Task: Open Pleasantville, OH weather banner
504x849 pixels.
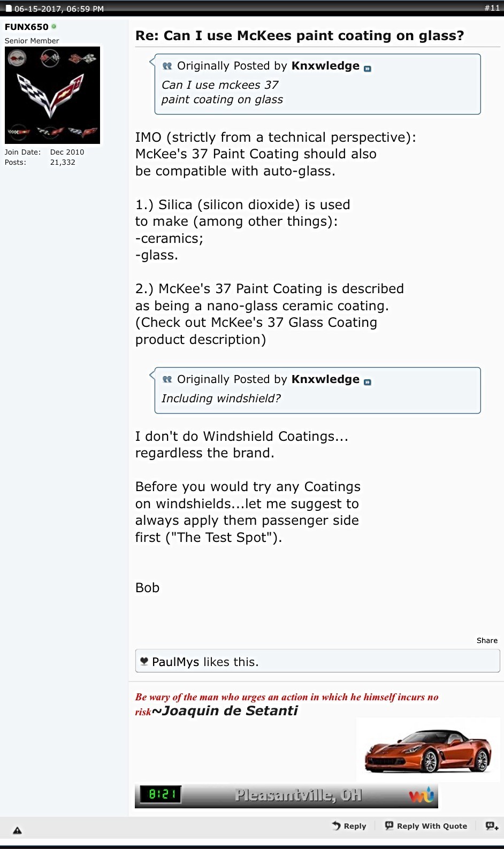Action: (286, 796)
